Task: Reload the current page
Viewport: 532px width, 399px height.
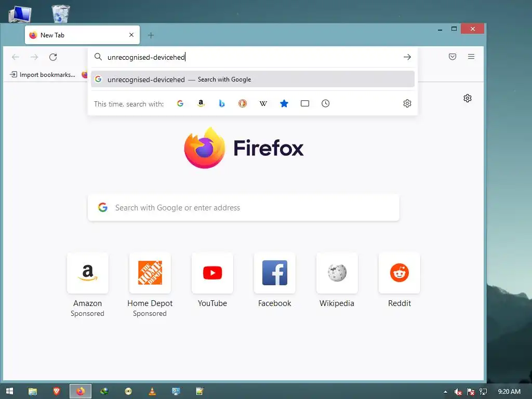Action: pos(53,57)
